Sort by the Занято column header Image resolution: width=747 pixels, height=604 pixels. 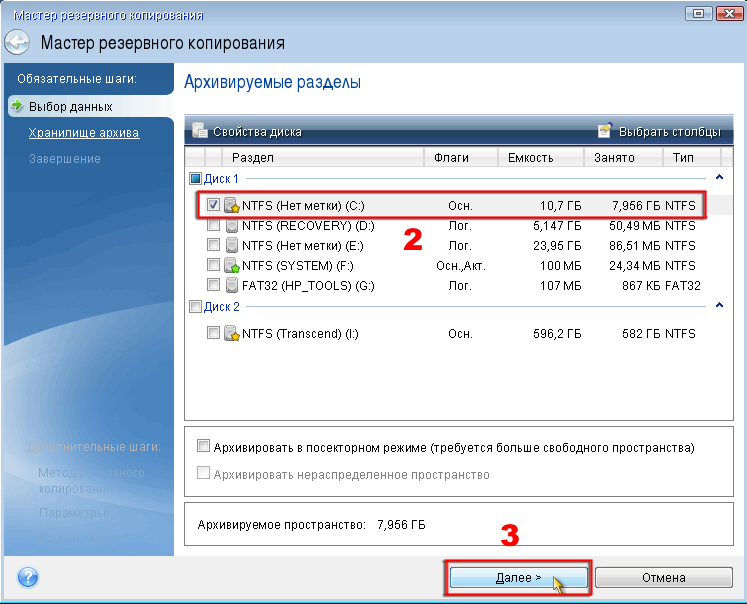click(623, 157)
